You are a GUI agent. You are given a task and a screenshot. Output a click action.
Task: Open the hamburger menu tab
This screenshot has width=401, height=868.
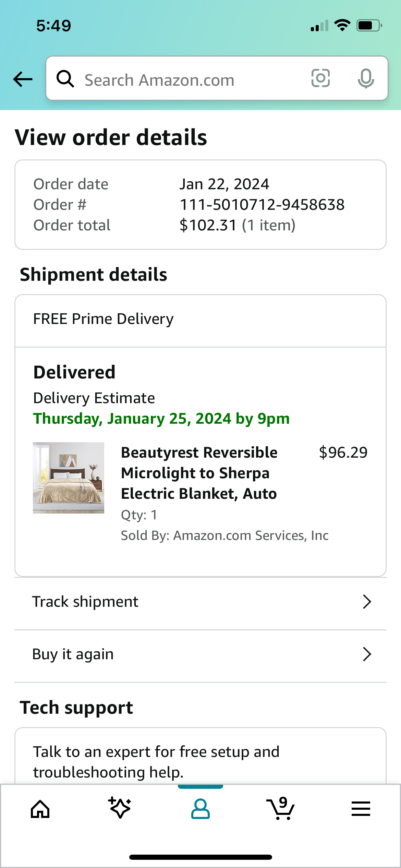coord(361,809)
